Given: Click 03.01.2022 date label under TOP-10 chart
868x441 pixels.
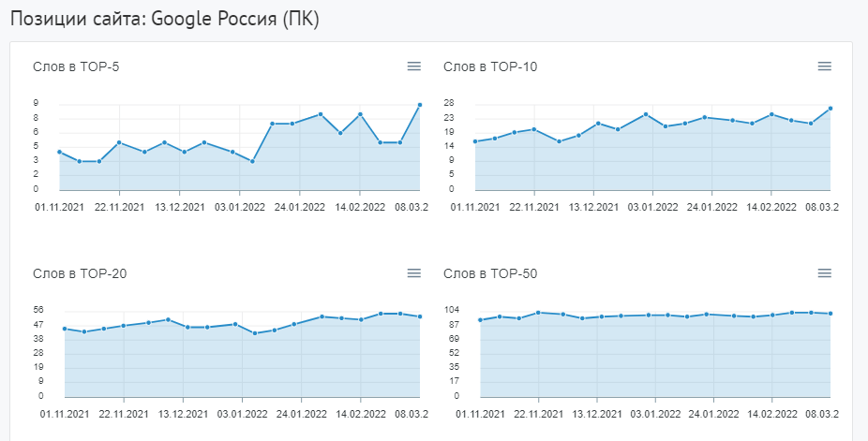Looking at the screenshot, I should pos(651,206).
